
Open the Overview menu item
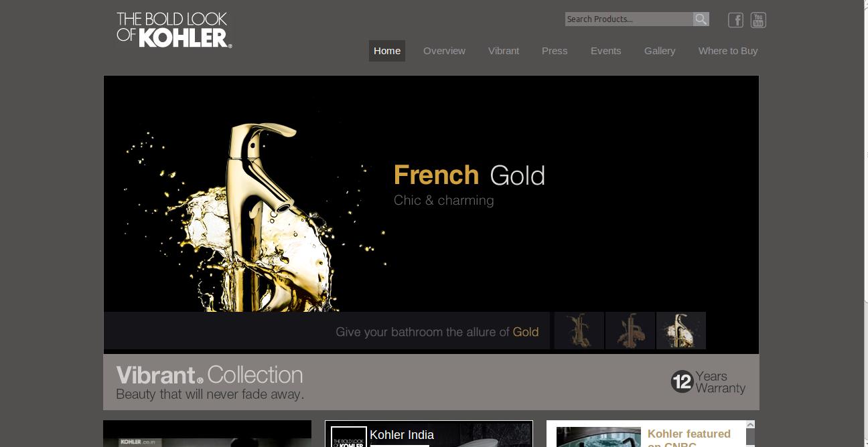tap(444, 51)
